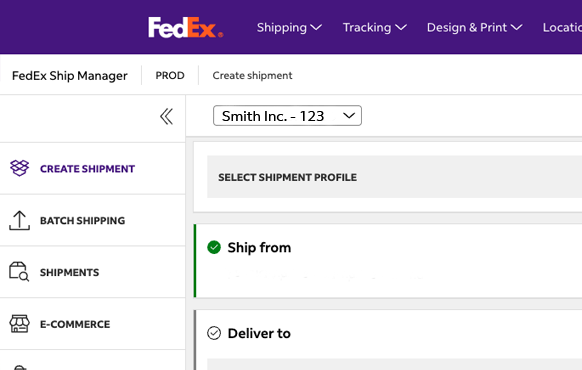The width and height of the screenshot is (582, 370).
Task: Click the SELECT SHIPMENT PROFILE bar
Action: click(395, 177)
